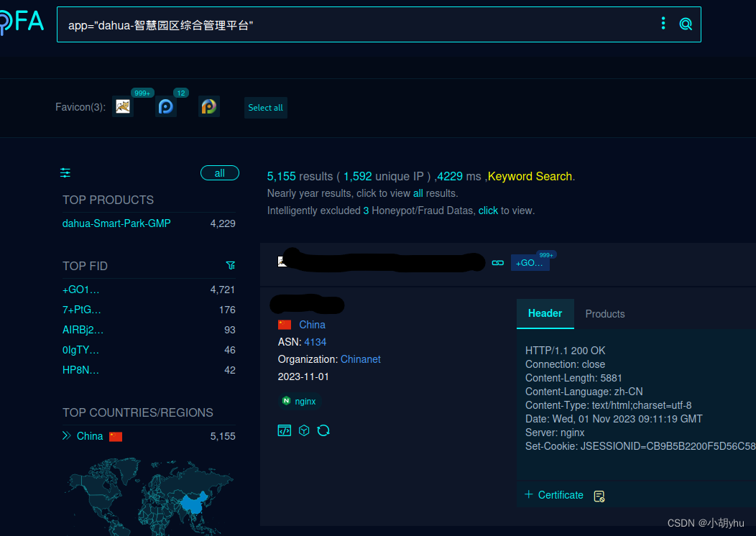
Task: Click the magnifier search icon
Action: (x=686, y=23)
